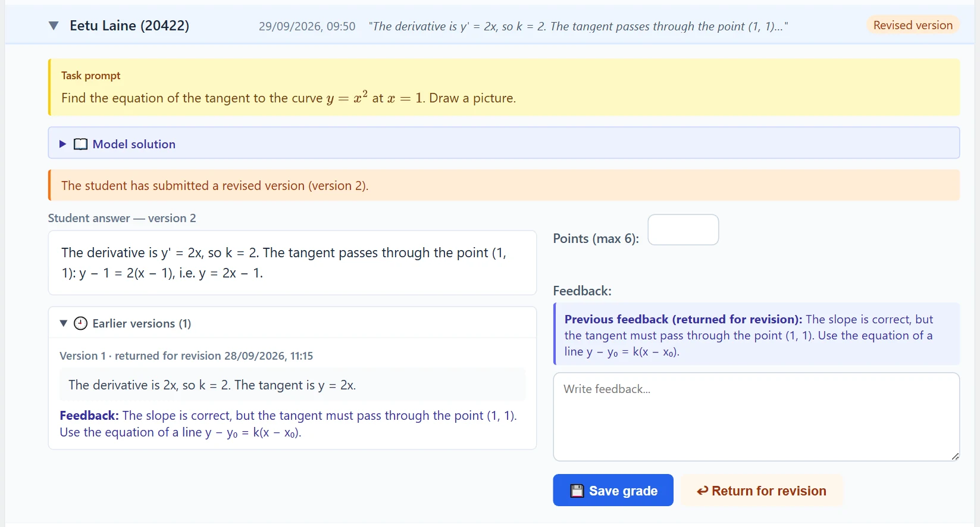Click the Save grade button

613,490
